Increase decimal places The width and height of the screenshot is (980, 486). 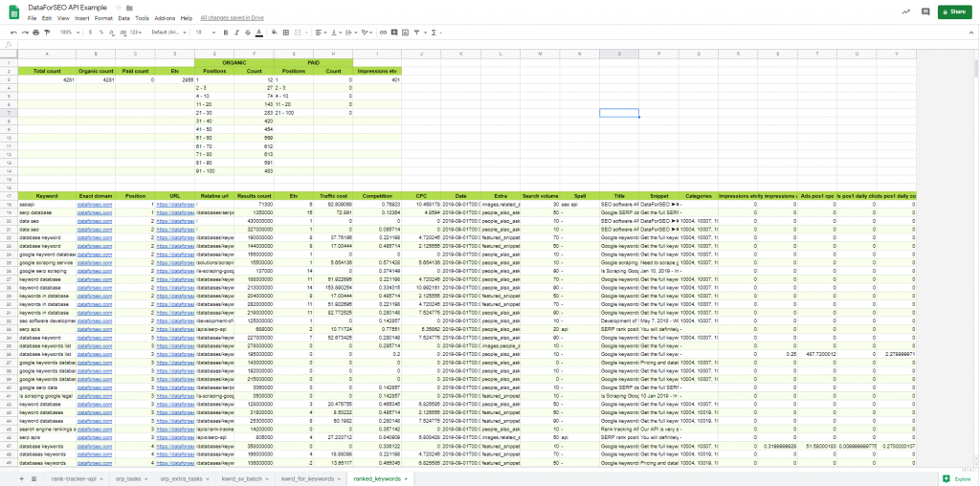[x=123, y=33]
